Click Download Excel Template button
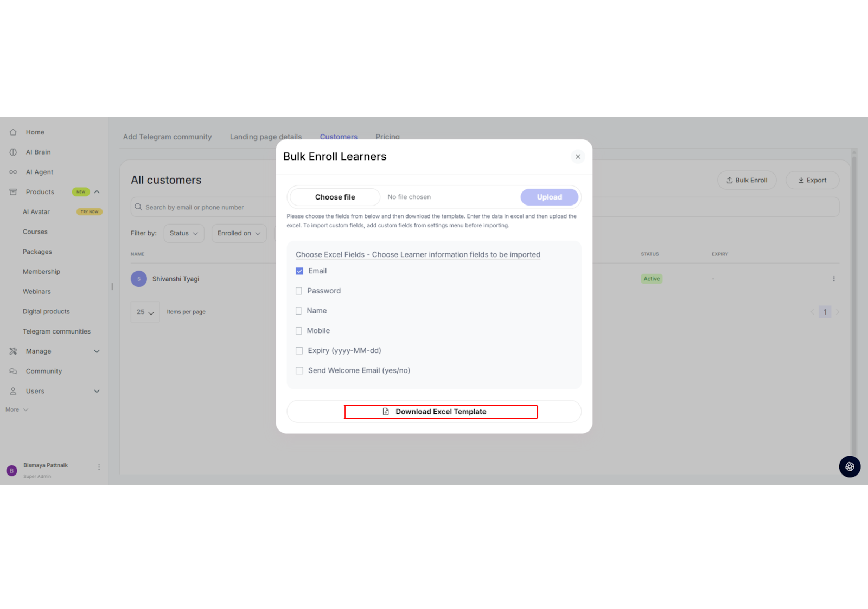Image resolution: width=868 pixels, height=609 pixels. click(441, 412)
